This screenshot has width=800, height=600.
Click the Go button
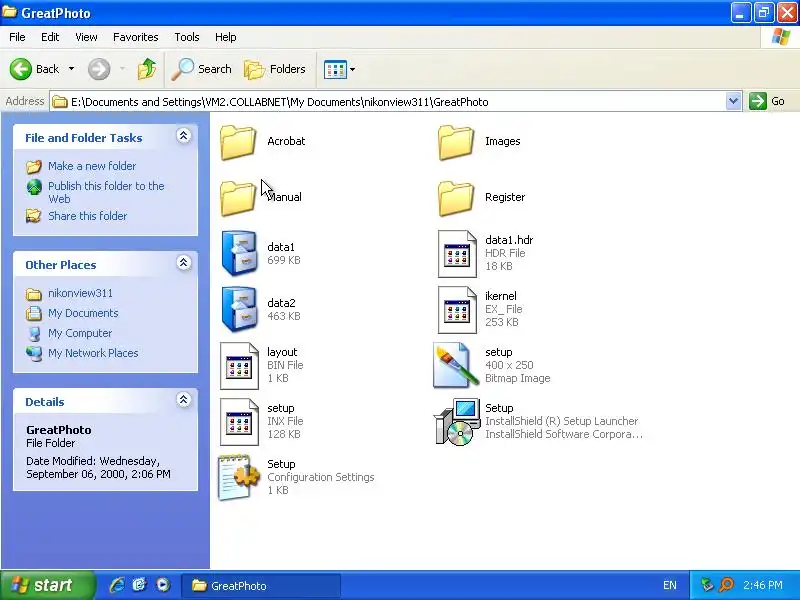coord(767,102)
